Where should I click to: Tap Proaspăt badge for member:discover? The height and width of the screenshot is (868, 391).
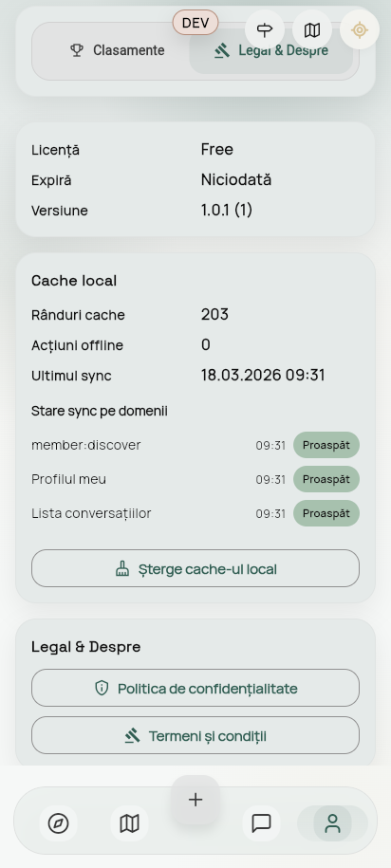click(x=326, y=445)
